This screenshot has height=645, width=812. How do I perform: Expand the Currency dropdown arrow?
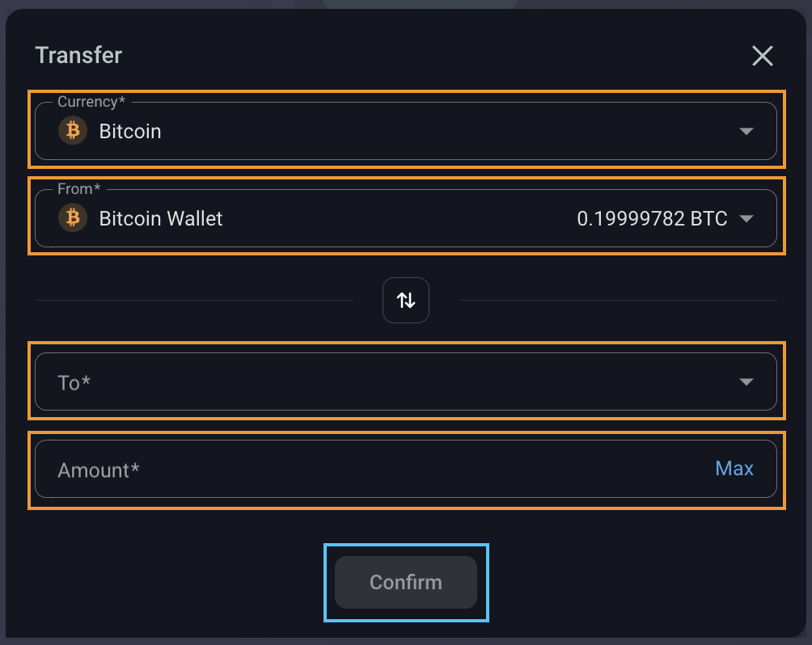tap(746, 131)
